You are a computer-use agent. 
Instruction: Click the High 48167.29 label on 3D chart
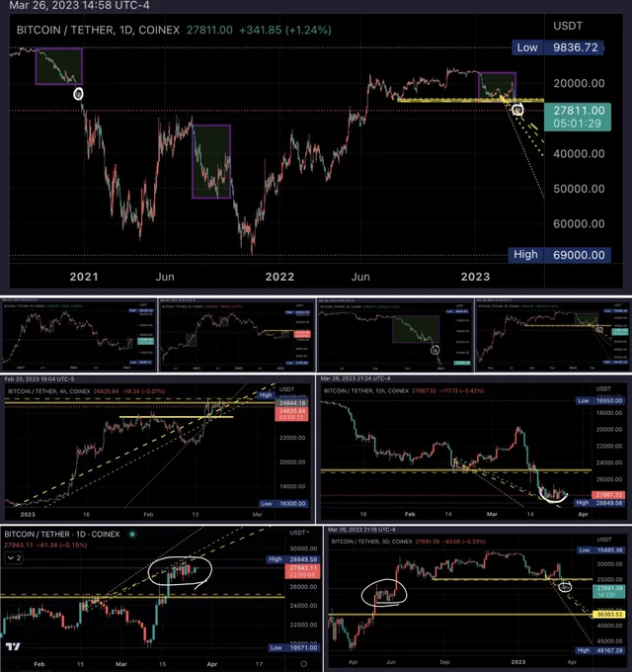point(599,650)
